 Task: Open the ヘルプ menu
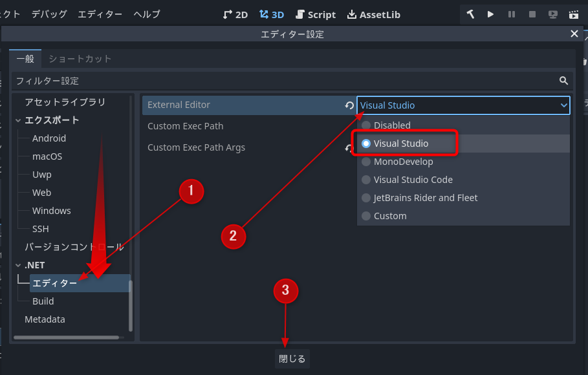[146, 14]
